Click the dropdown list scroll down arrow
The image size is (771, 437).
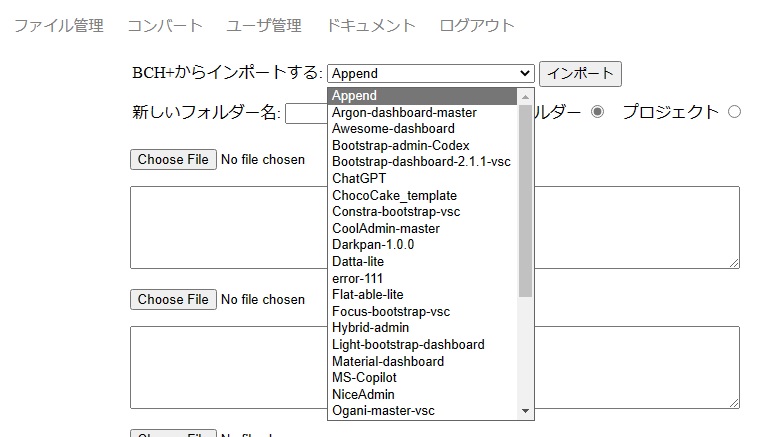point(526,411)
